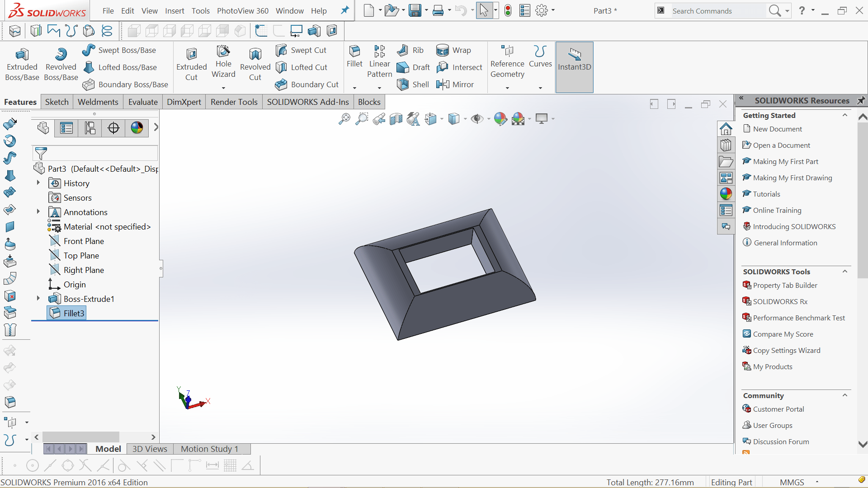Use the Mirror feature tool
868x488 pixels.
(455, 84)
